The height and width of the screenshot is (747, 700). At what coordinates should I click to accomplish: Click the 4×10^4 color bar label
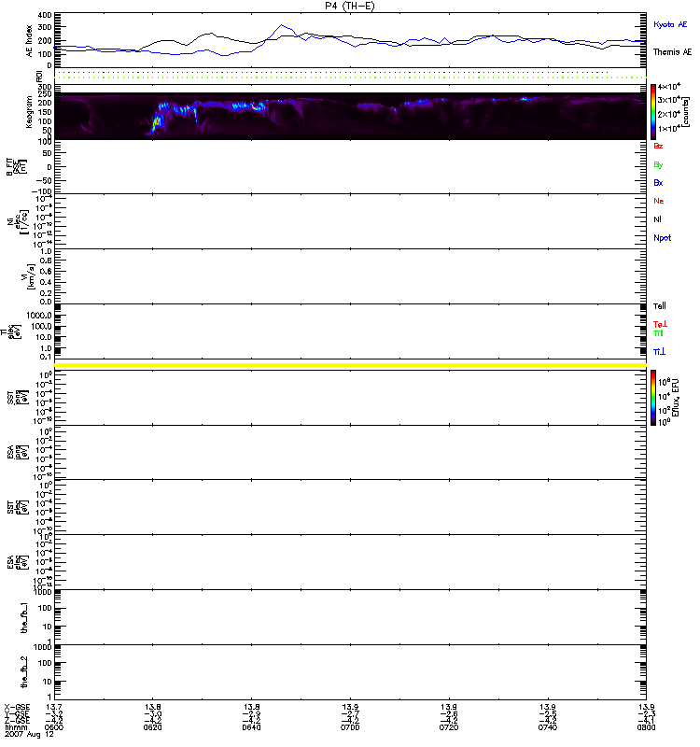click(x=669, y=87)
